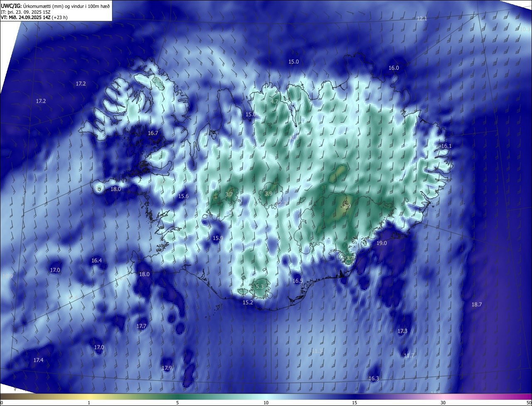Click the 11.7 value label

[x=409, y=355]
